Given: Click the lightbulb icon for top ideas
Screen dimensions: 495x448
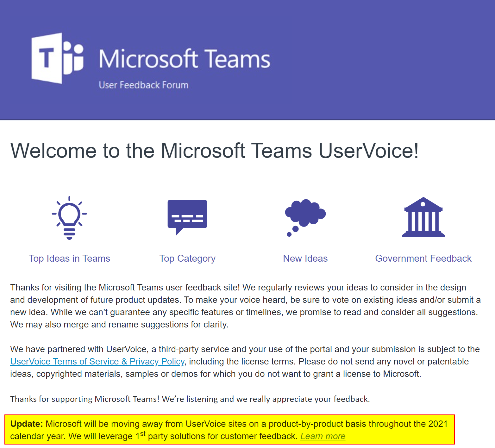Looking at the screenshot, I should click(69, 218).
